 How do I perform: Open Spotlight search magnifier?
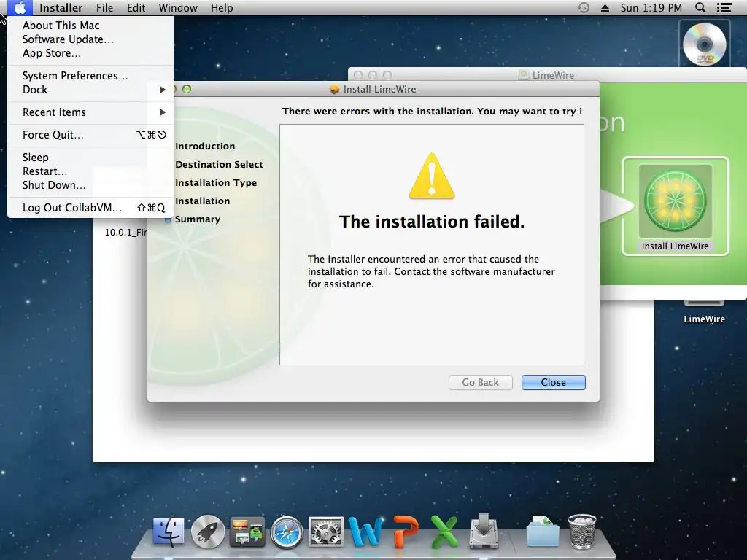[x=700, y=7]
